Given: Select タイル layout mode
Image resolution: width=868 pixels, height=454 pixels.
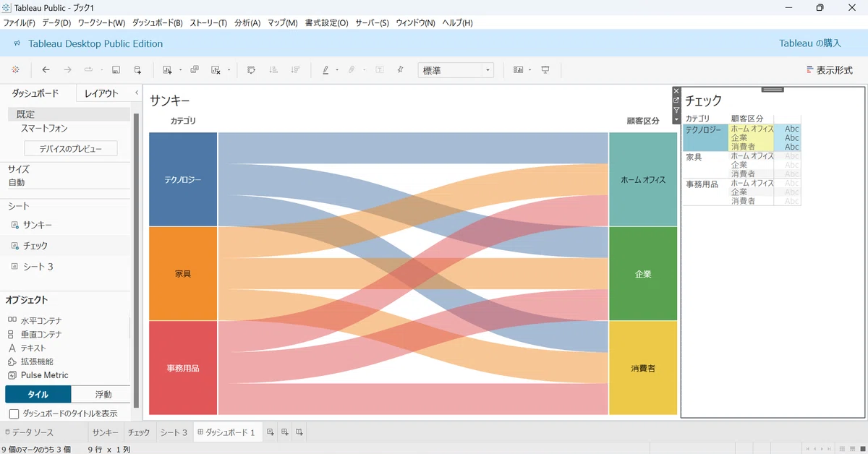Looking at the screenshot, I should pyautogui.click(x=38, y=394).
